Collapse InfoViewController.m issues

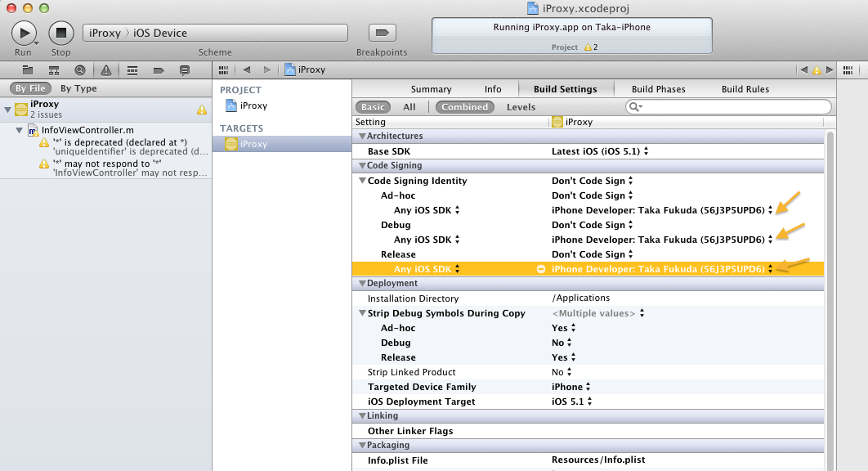20,130
